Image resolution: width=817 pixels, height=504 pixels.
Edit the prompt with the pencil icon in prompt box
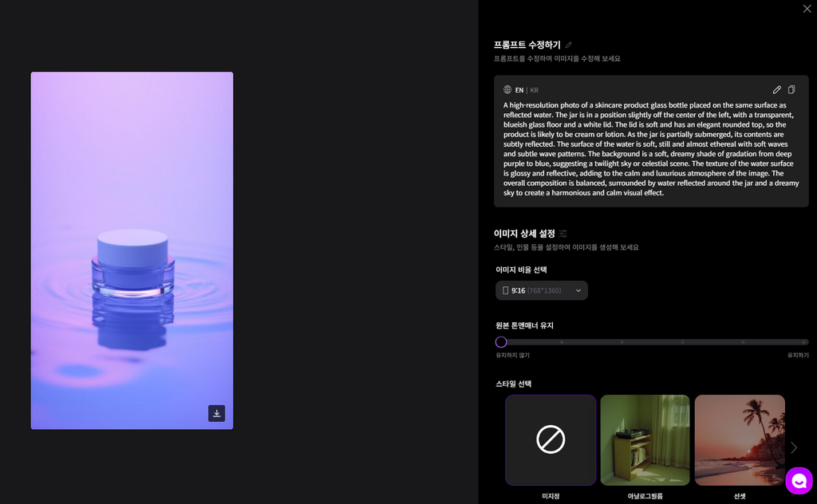[x=777, y=89]
